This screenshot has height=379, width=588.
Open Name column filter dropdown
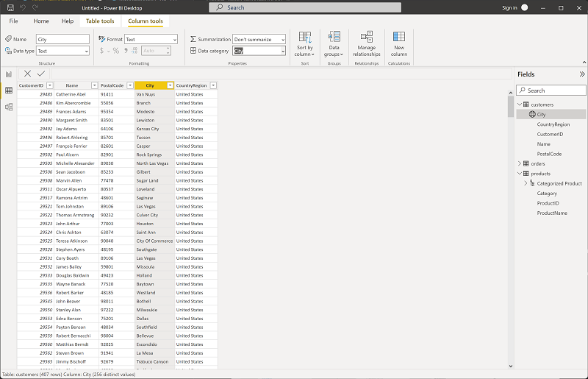[95, 85]
